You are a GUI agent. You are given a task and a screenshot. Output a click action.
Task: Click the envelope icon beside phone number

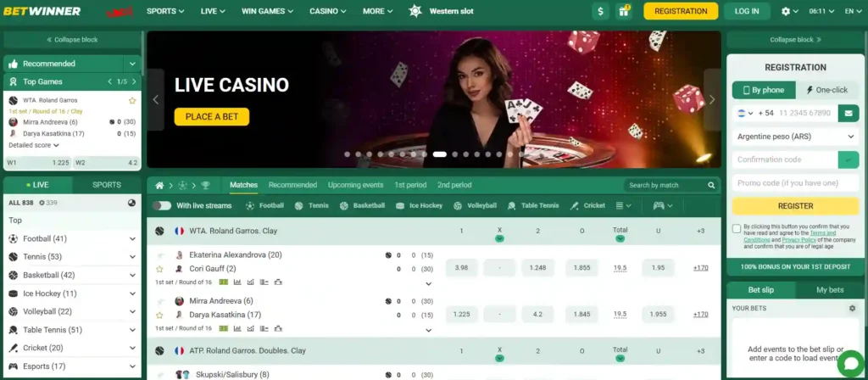[849, 113]
